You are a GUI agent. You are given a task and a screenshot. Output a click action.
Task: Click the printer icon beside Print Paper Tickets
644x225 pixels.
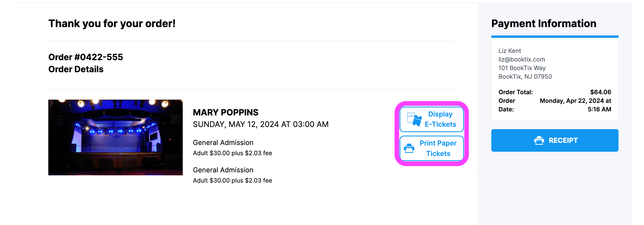point(409,148)
